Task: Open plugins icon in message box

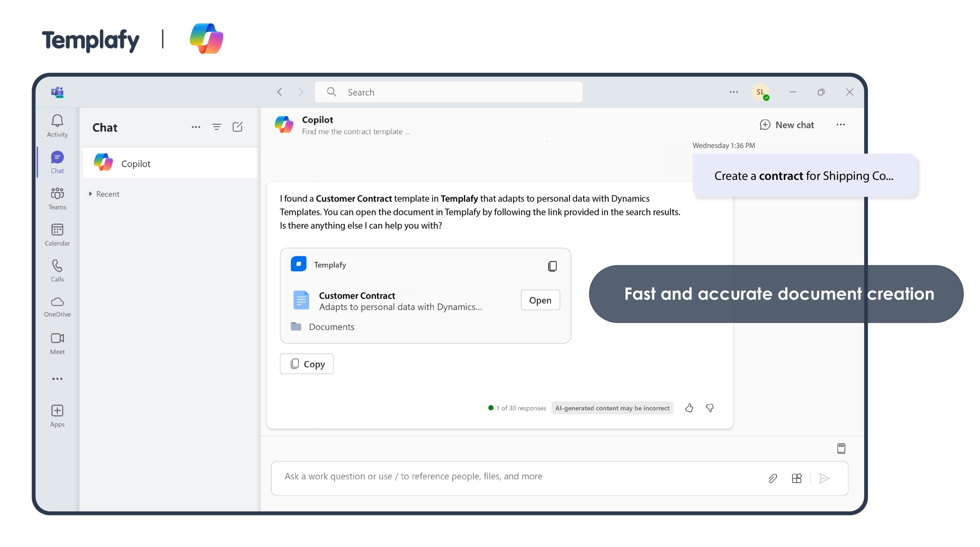Action: tap(797, 478)
